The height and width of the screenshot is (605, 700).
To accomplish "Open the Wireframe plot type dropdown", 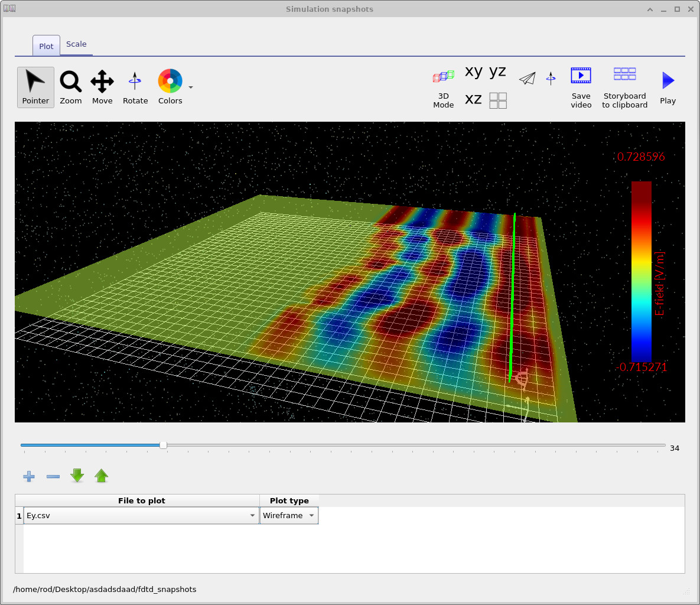I will point(289,515).
